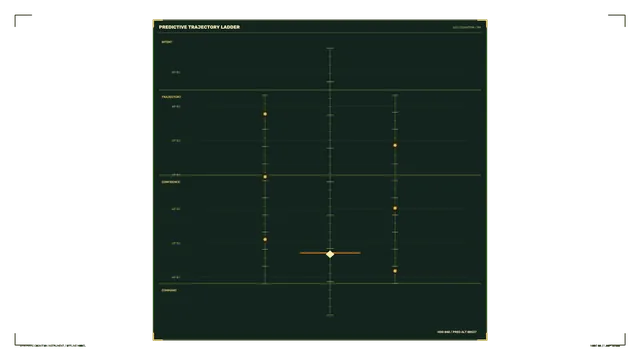Click the "PREDICTIVE TRAJECTORY LADDER" title

click(x=199, y=27)
